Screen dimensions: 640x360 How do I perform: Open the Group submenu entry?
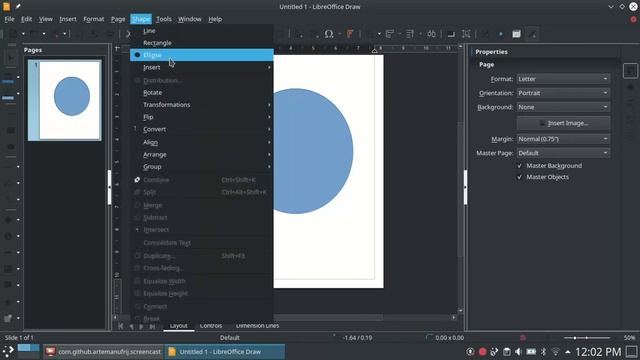202,167
